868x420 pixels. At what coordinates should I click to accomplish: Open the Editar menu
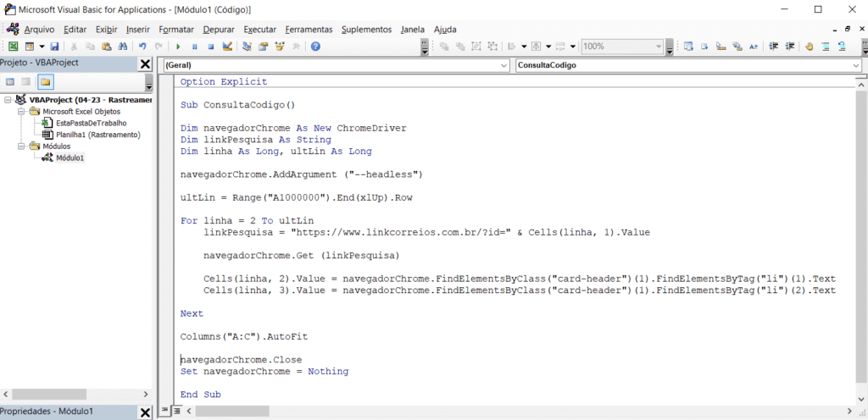tap(75, 30)
